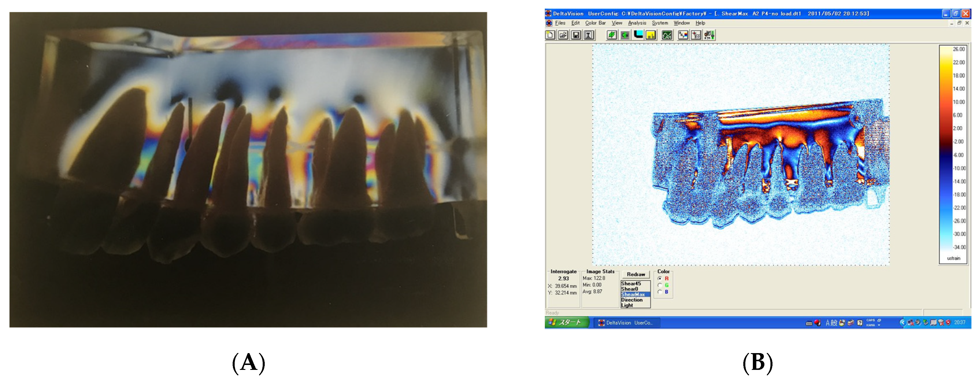The height and width of the screenshot is (380, 980).
Task: Click the Open folder toolbar icon
Action: click(x=563, y=35)
